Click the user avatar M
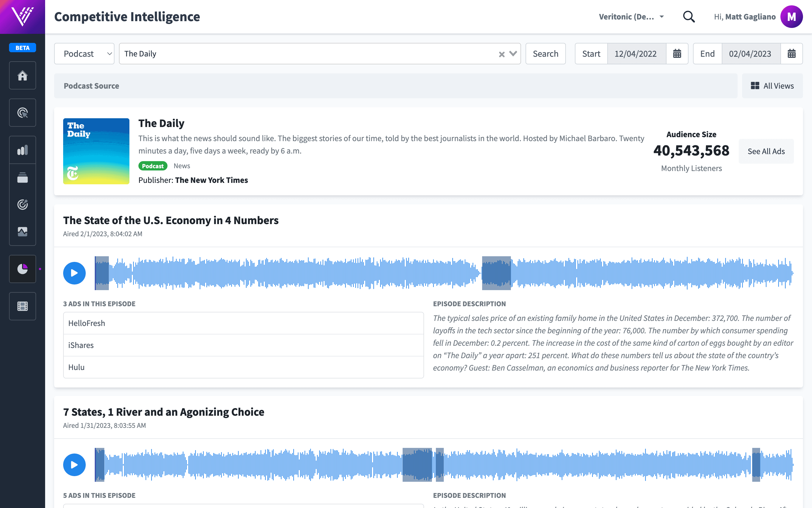812x508 pixels. [x=791, y=16]
